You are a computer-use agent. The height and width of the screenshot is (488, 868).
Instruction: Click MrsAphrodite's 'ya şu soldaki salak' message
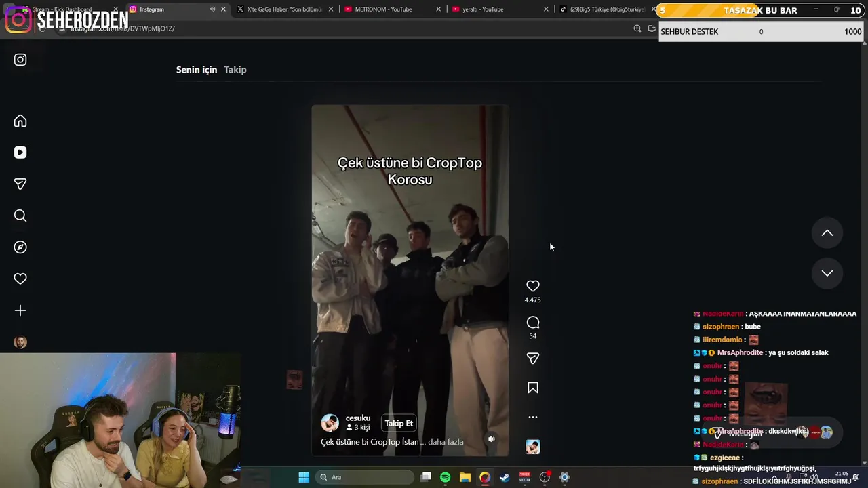[x=798, y=353]
